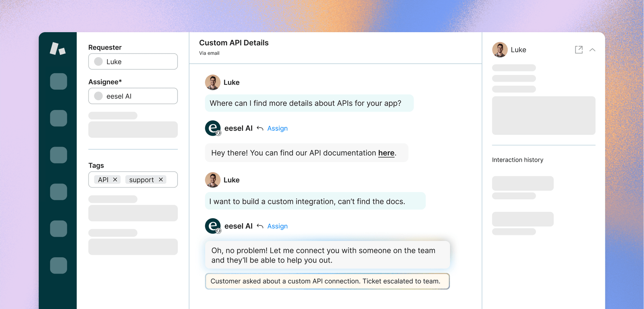Open the API documentation 'here' link
Image resolution: width=644 pixels, height=309 pixels.
(x=386, y=153)
